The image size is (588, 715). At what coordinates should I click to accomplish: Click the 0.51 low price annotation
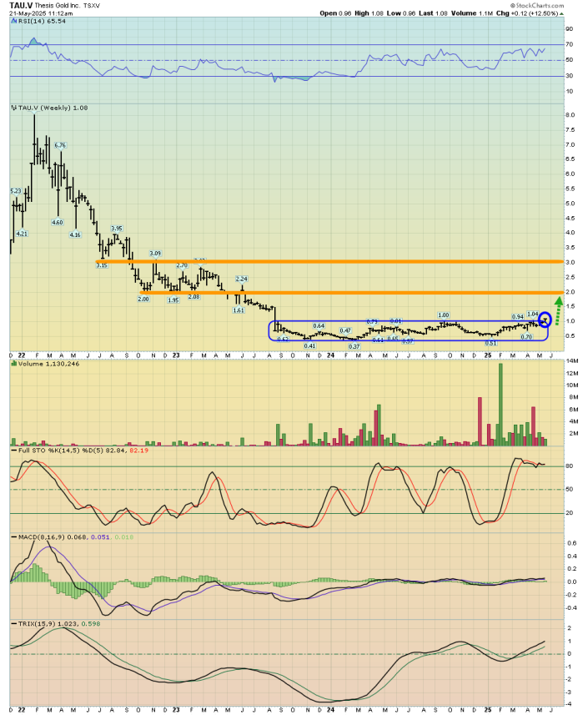(x=491, y=344)
